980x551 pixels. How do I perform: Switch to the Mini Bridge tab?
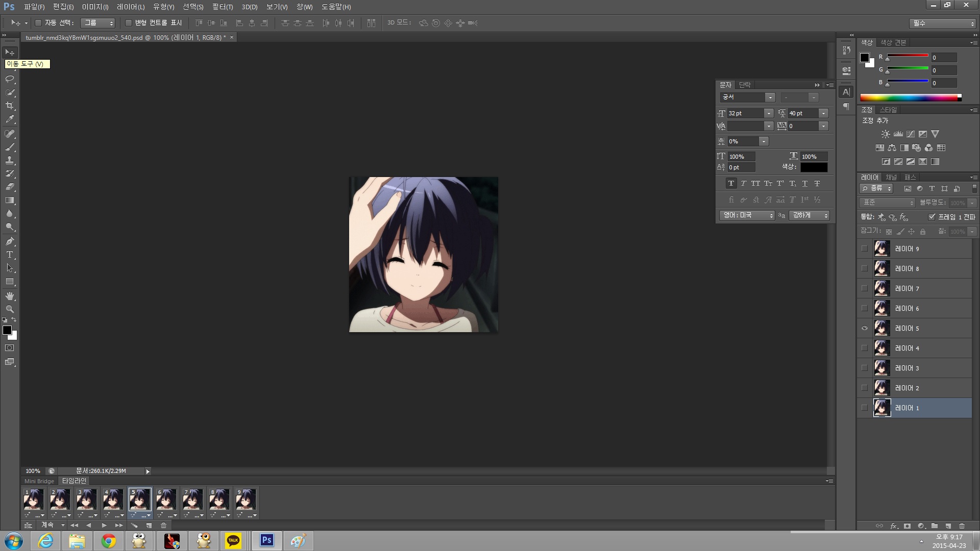(39, 481)
